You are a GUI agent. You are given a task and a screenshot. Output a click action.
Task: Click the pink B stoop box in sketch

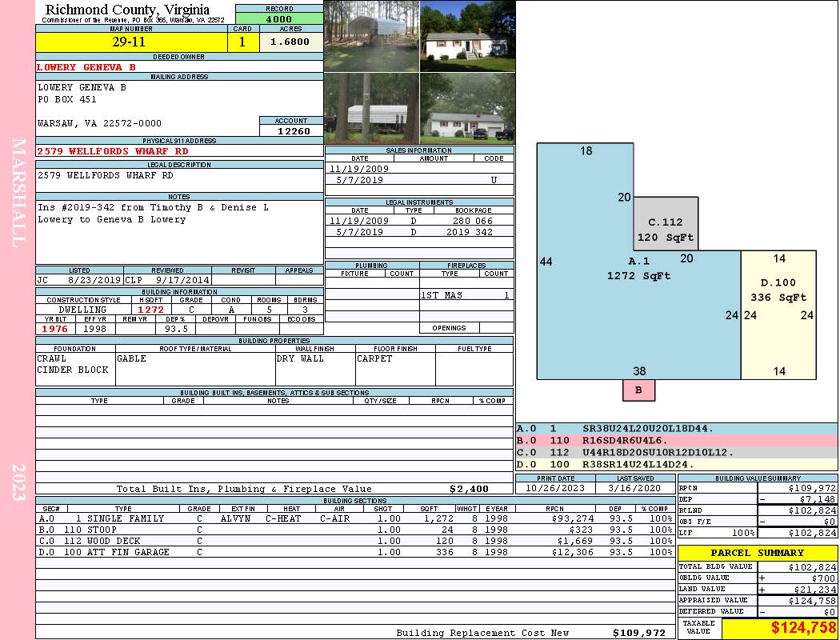[x=638, y=390]
